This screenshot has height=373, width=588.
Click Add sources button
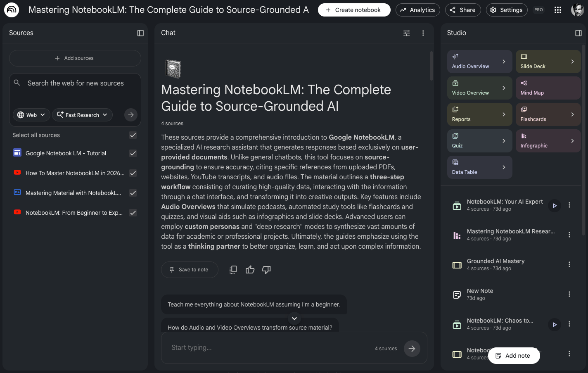tap(75, 58)
